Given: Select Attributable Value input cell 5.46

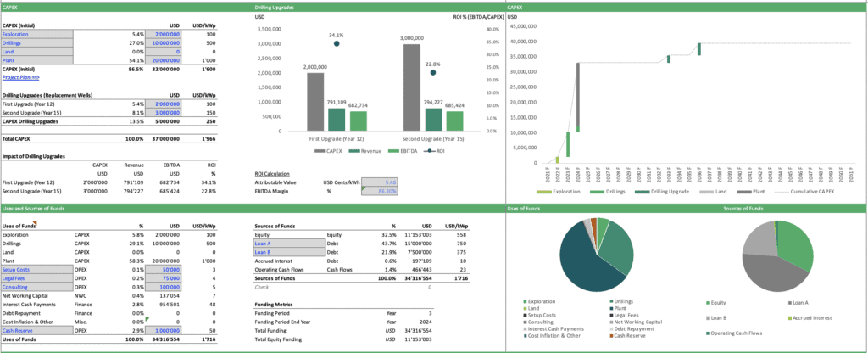Looking at the screenshot, I should pos(379,182).
